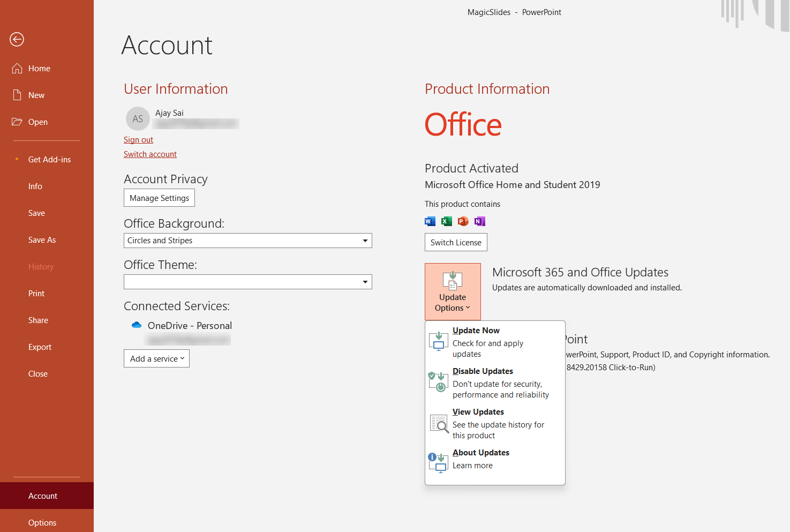The width and height of the screenshot is (790, 532).
Task: Click the AS user avatar
Action: [x=138, y=118]
